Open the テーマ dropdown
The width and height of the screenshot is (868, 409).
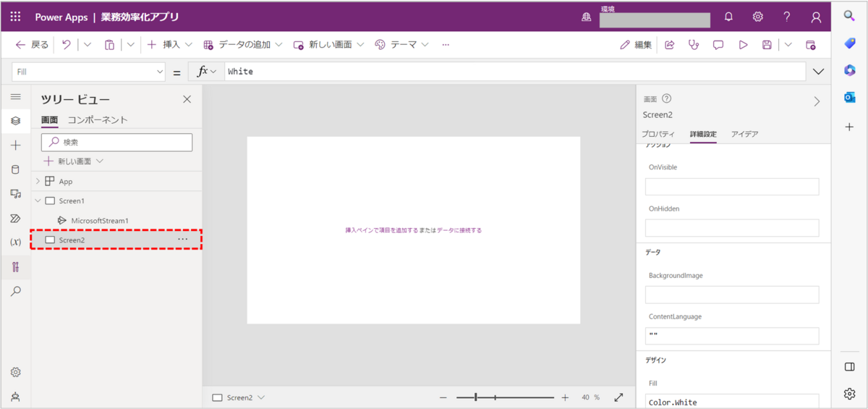pyautogui.click(x=402, y=45)
